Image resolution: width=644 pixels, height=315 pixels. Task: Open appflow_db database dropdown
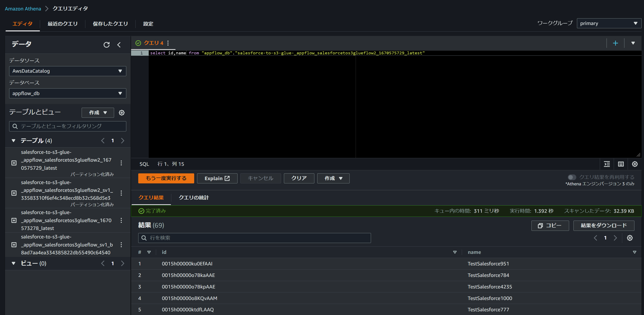67,93
